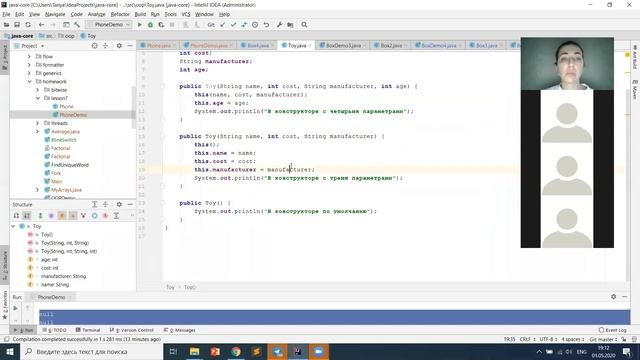Open File Explorer from the taskbar
This screenshot has height=360, width=640.
pyautogui.click(x=194, y=351)
